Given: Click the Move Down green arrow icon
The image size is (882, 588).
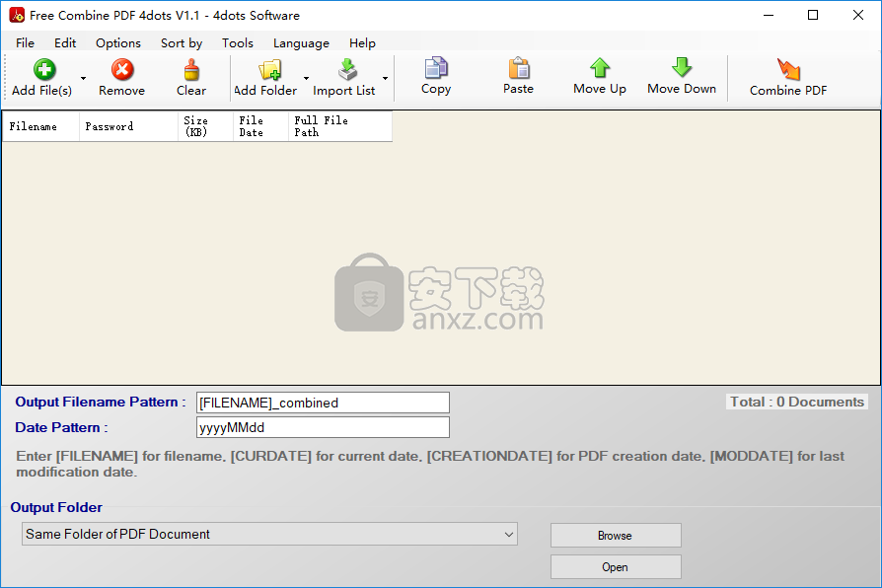Looking at the screenshot, I should coord(682,67).
